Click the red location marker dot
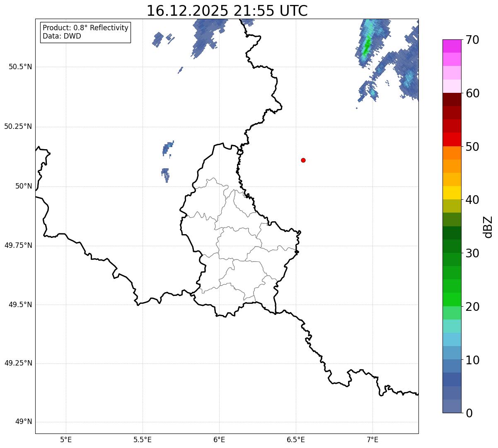The width and height of the screenshot is (498, 448). click(303, 160)
